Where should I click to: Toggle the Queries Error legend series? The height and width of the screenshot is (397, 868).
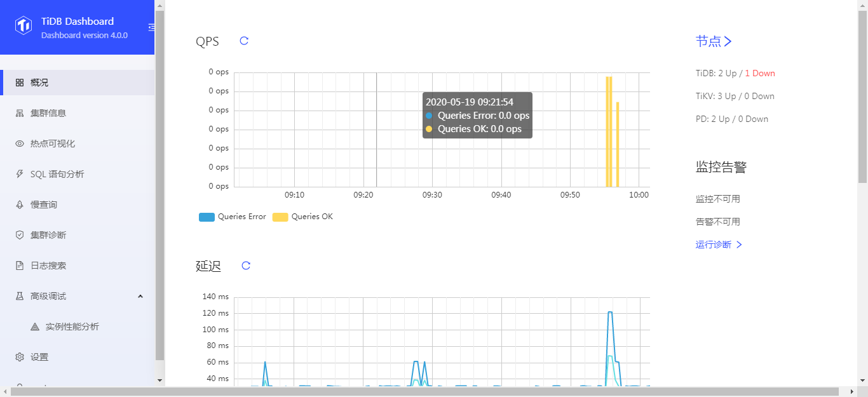pos(233,217)
